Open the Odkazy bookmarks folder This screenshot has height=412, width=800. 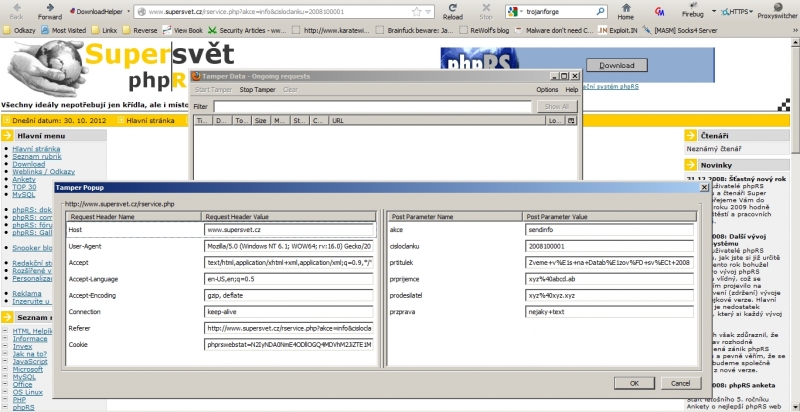coord(19,30)
